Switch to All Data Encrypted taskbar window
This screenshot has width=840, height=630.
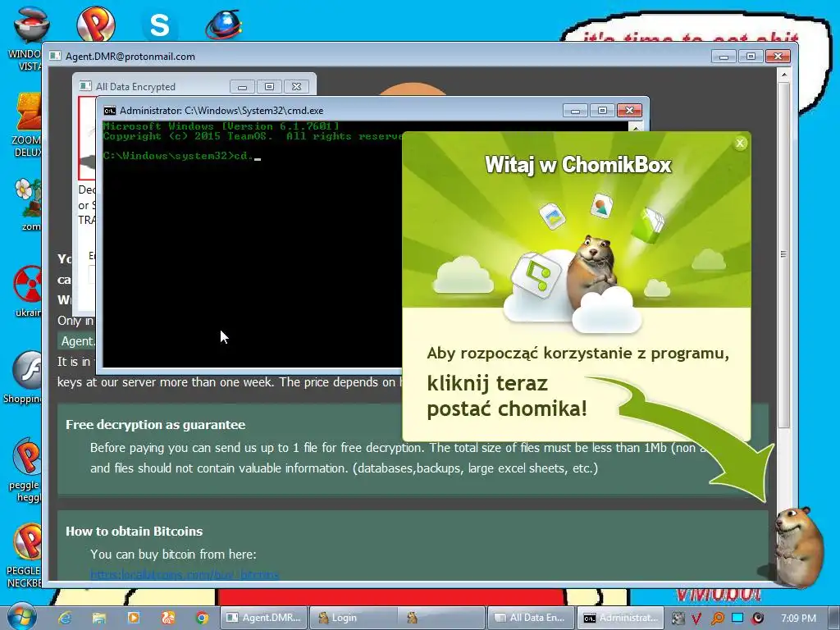pyautogui.click(x=531, y=618)
